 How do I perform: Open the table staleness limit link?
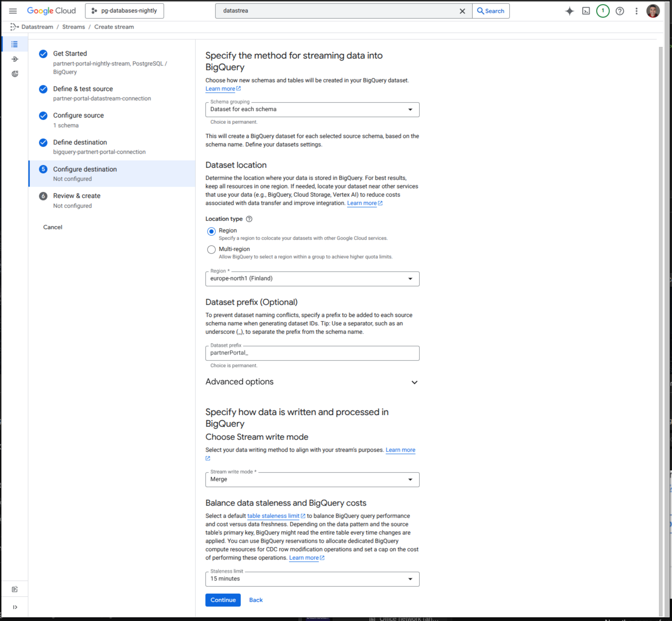tap(276, 516)
